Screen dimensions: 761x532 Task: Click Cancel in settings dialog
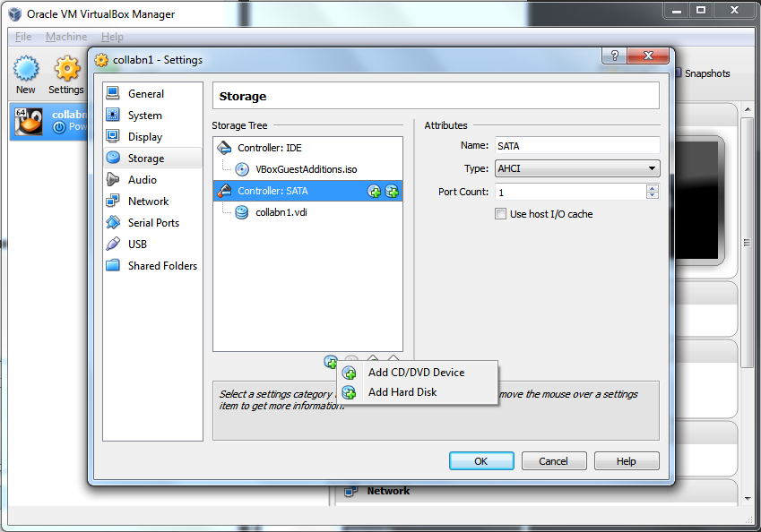point(554,461)
